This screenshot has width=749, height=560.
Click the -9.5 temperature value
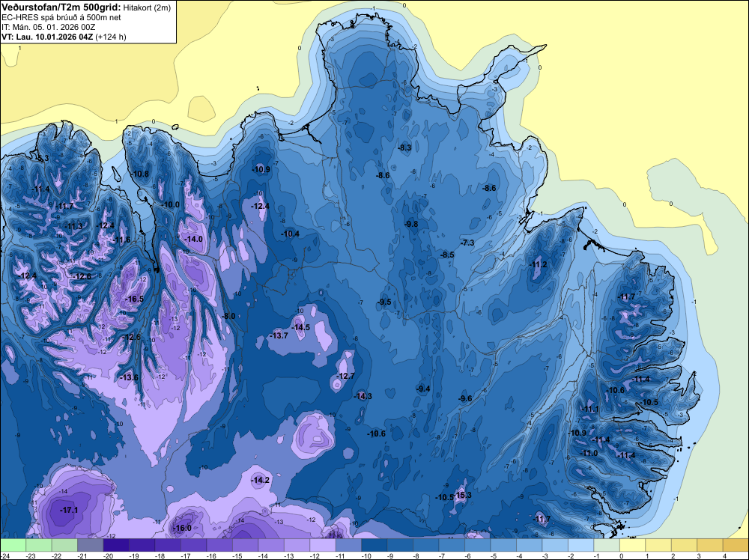coord(384,302)
